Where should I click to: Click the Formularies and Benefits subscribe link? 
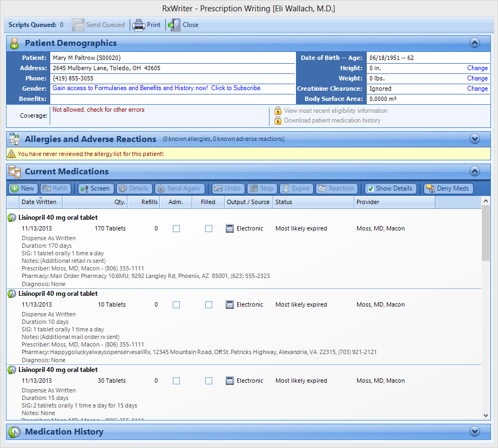[x=157, y=88]
